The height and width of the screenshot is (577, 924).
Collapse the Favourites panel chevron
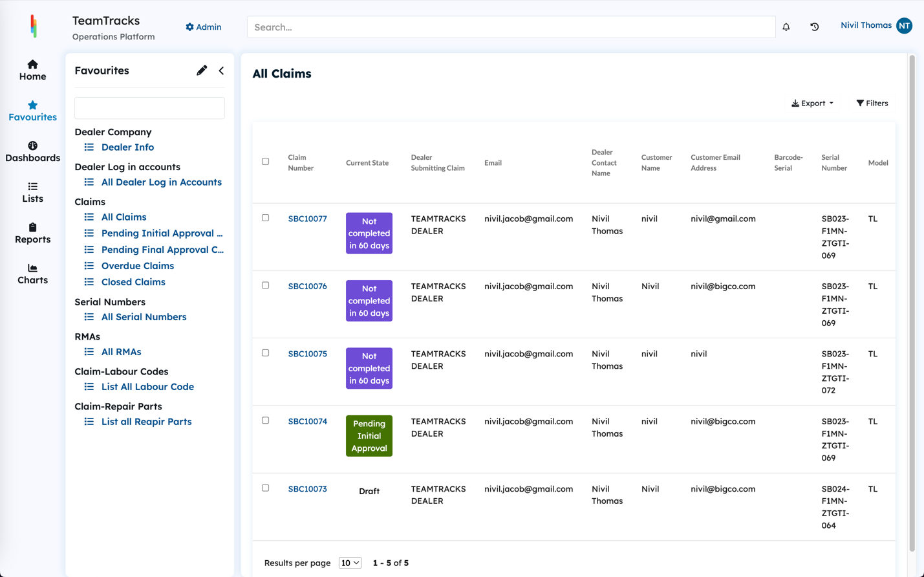pyautogui.click(x=221, y=71)
